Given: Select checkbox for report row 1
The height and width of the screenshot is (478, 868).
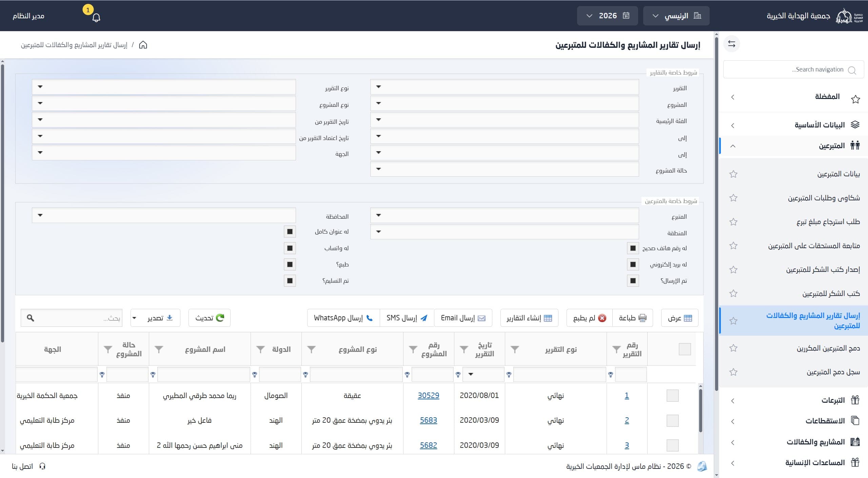Looking at the screenshot, I should 672,396.
